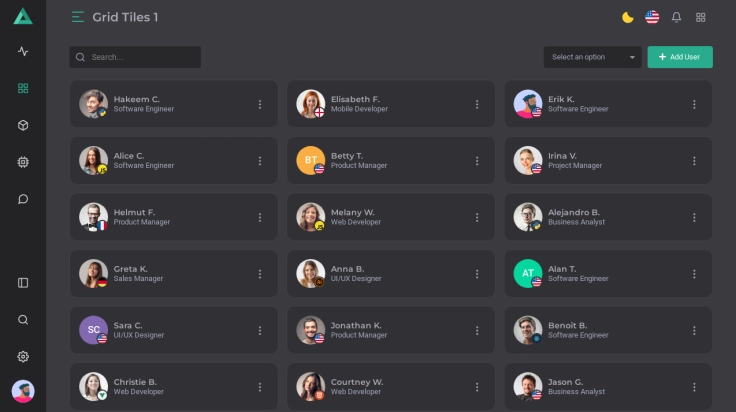Viewport: 736px width, 412px height.
Task: Click the activity pulse icon in sidebar
Action: (x=23, y=52)
